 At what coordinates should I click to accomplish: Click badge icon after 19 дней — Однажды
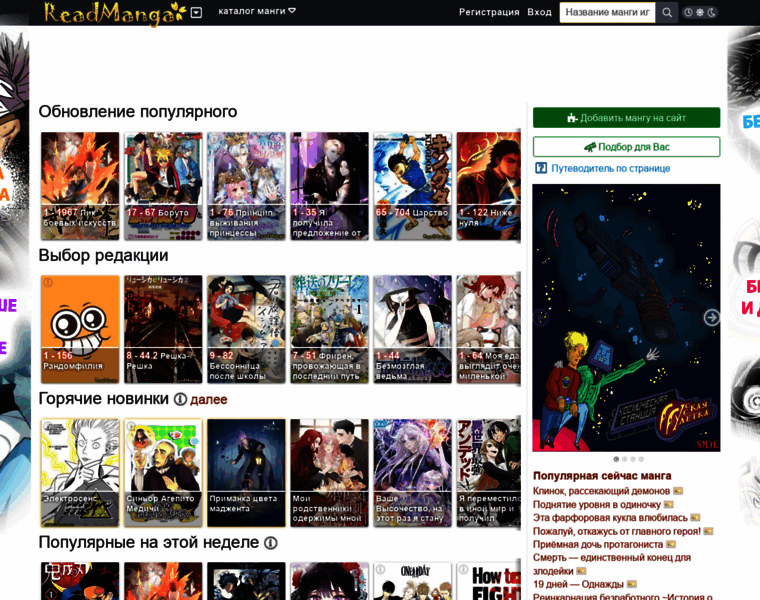[x=631, y=584]
